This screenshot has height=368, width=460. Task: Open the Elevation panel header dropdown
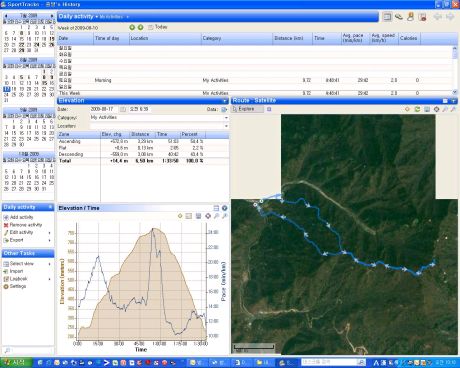click(x=225, y=101)
